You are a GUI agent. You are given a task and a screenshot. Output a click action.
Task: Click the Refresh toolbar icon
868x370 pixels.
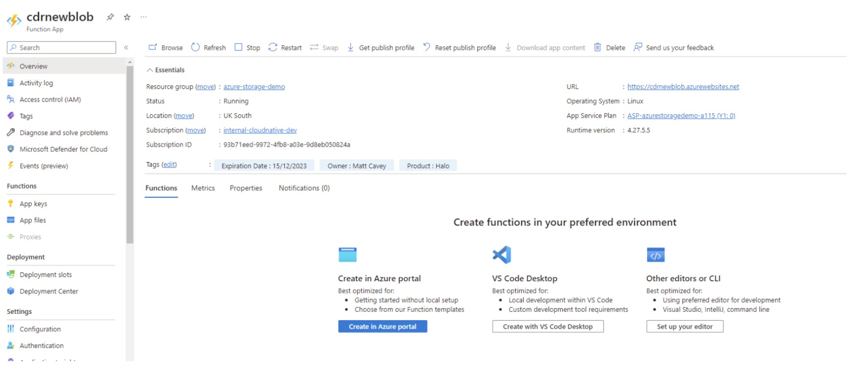point(195,47)
